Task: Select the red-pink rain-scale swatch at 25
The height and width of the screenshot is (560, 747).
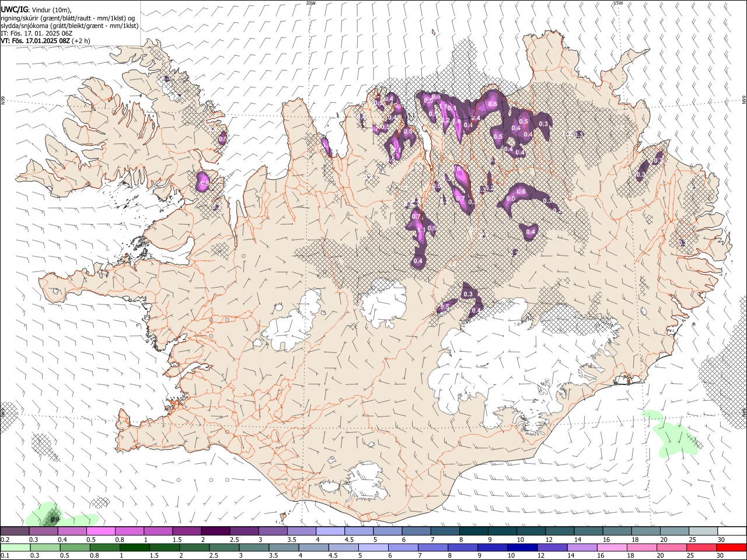Action: click(702, 548)
